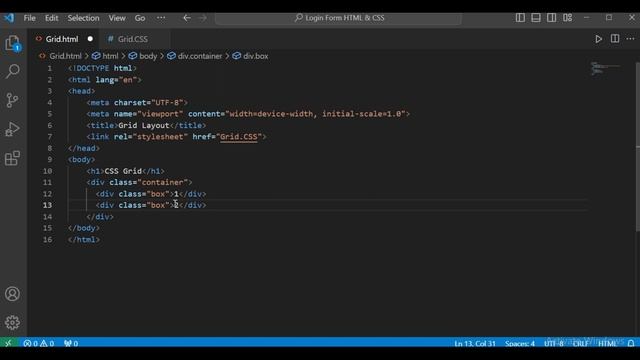Open the Selection menu
Viewport: 640px width, 360px height.
pos(83,18)
